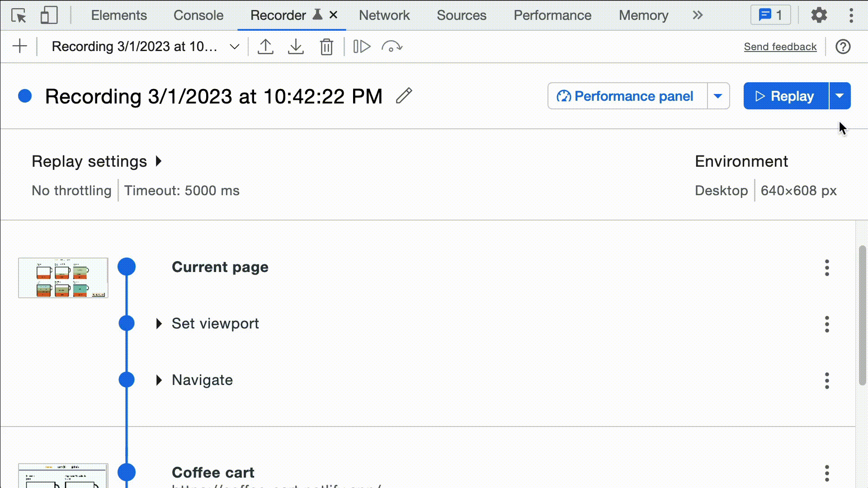Click the new recording plus icon
Screen dimensions: 868x488
(x=20, y=47)
